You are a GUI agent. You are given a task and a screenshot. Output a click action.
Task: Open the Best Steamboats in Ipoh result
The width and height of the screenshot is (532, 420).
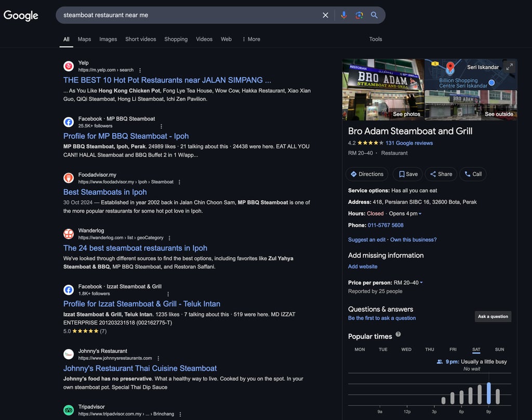(x=105, y=192)
